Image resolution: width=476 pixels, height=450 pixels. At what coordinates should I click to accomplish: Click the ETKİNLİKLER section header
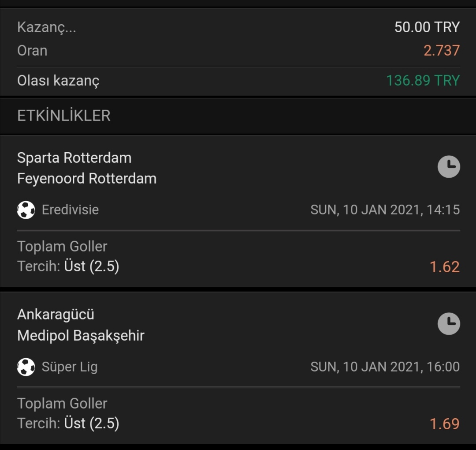coord(64,116)
